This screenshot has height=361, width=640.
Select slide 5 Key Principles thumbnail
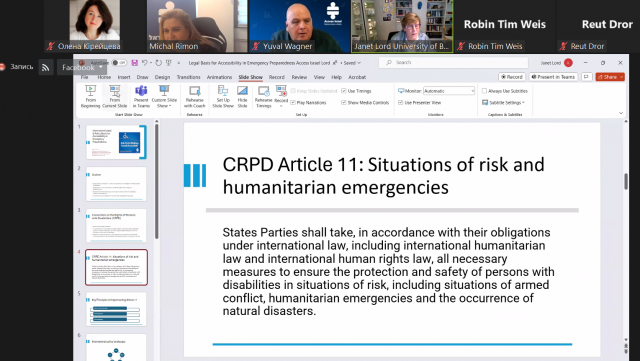[116, 309]
